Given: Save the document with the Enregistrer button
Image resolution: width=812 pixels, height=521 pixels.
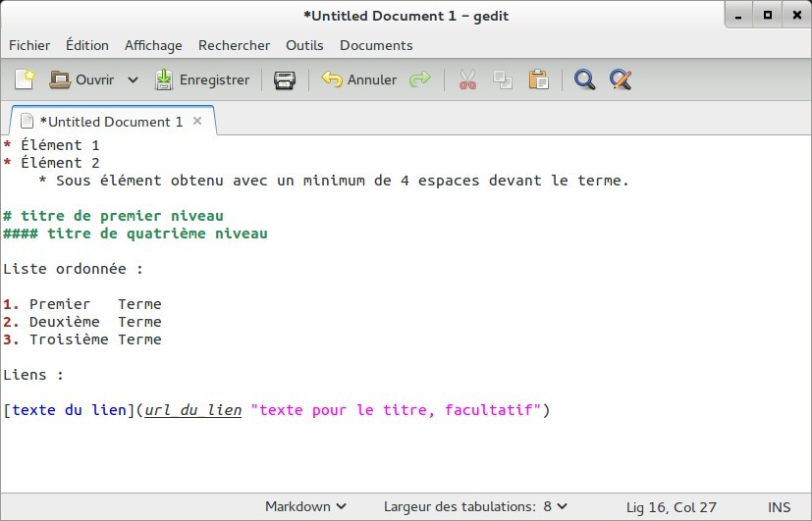Looking at the screenshot, I should pos(202,79).
